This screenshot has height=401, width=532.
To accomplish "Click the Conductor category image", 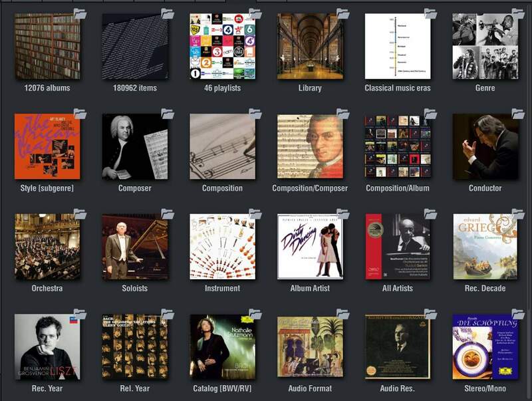I will pos(485,147).
